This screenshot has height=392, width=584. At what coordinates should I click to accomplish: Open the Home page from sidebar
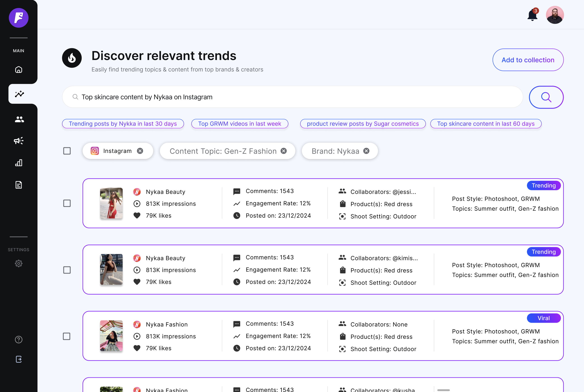(x=19, y=69)
